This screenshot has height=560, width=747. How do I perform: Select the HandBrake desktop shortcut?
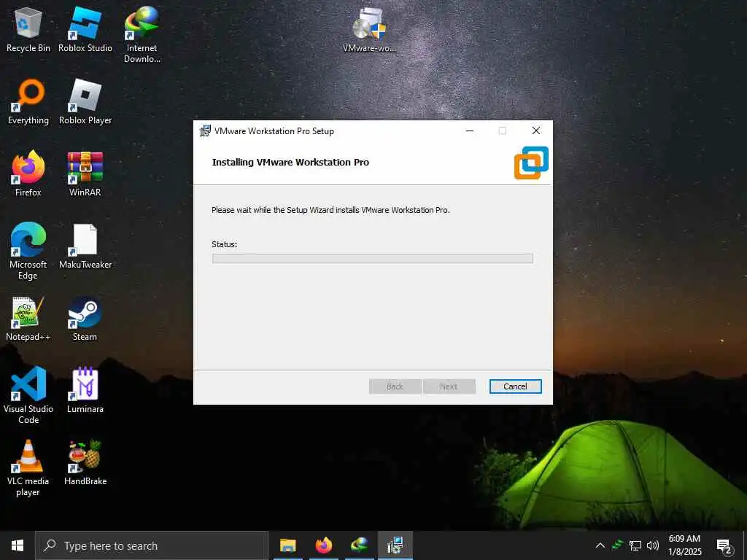[85, 463]
